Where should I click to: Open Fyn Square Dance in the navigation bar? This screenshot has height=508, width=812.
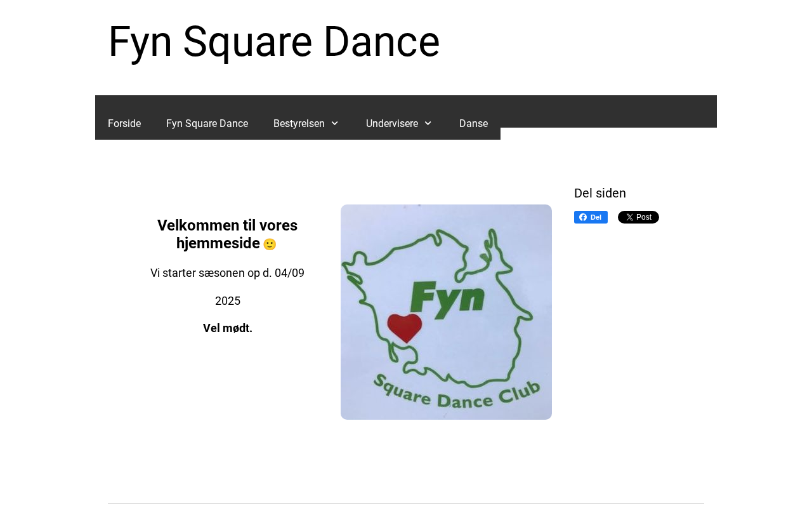point(207,124)
